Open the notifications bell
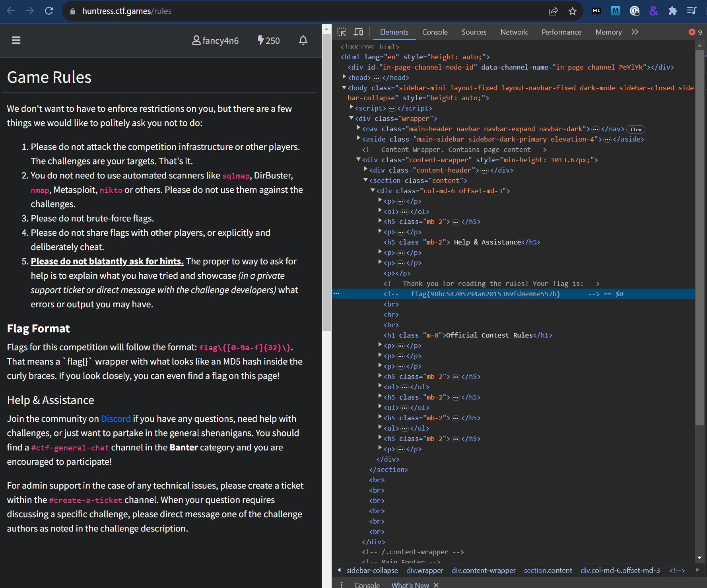This screenshot has width=707, height=588. (x=303, y=40)
